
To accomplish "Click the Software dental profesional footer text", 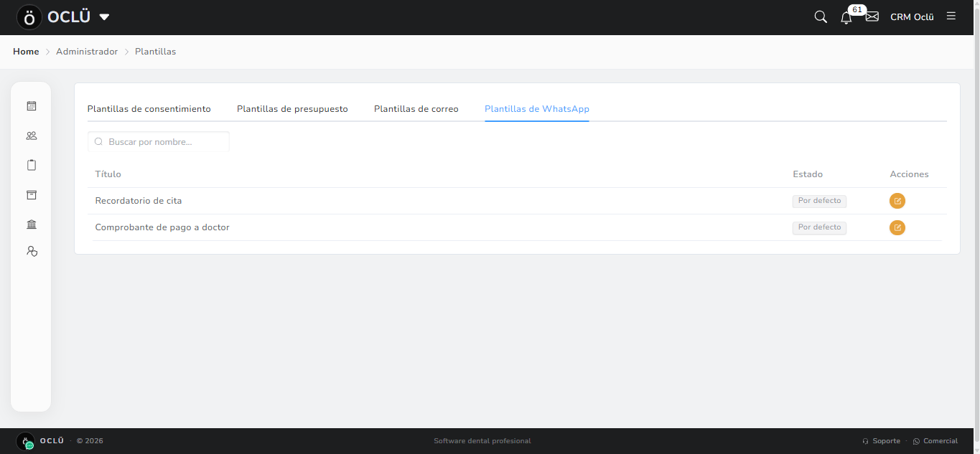I will [x=482, y=441].
